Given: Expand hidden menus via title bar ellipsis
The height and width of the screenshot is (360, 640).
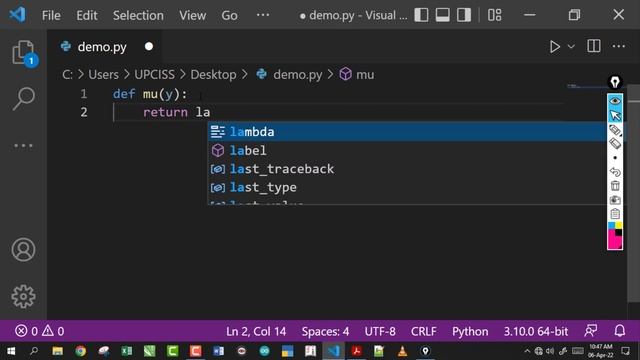Looking at the screenshot, I should [263, 15].
